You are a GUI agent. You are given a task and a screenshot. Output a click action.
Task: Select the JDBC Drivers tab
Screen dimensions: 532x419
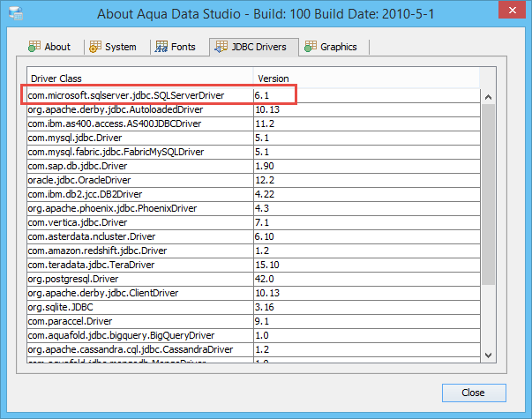tap(254, 47)
